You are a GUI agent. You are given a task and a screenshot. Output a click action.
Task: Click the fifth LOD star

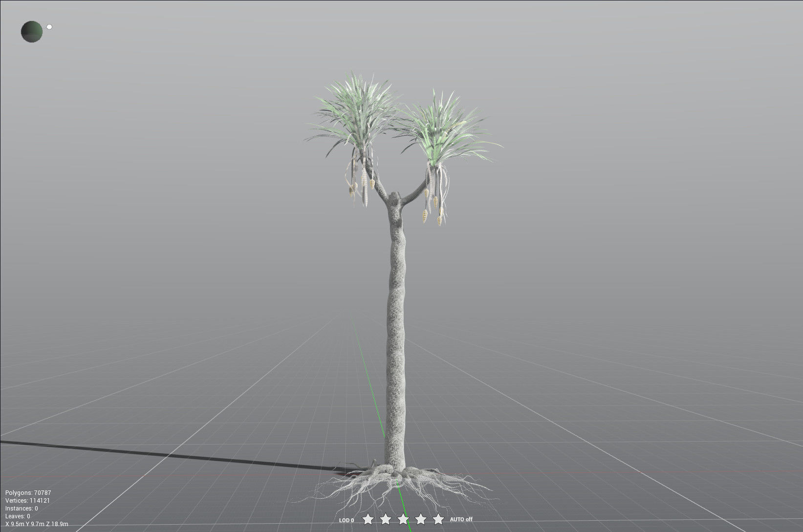point(438,519)
